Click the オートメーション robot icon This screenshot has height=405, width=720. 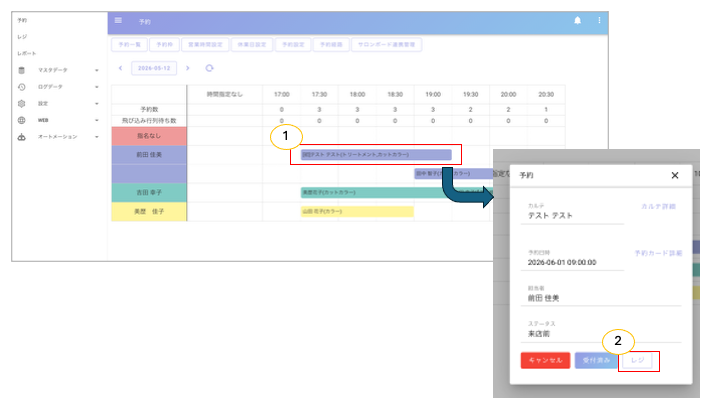click(x=22, y=137)
